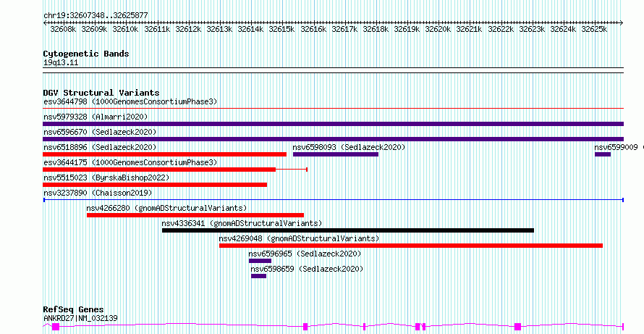The width and height of the screenshot is (644, 334).
Task: Click the nsv6518896 (Sedlazeck2020) label
Action: coord(100,147)
